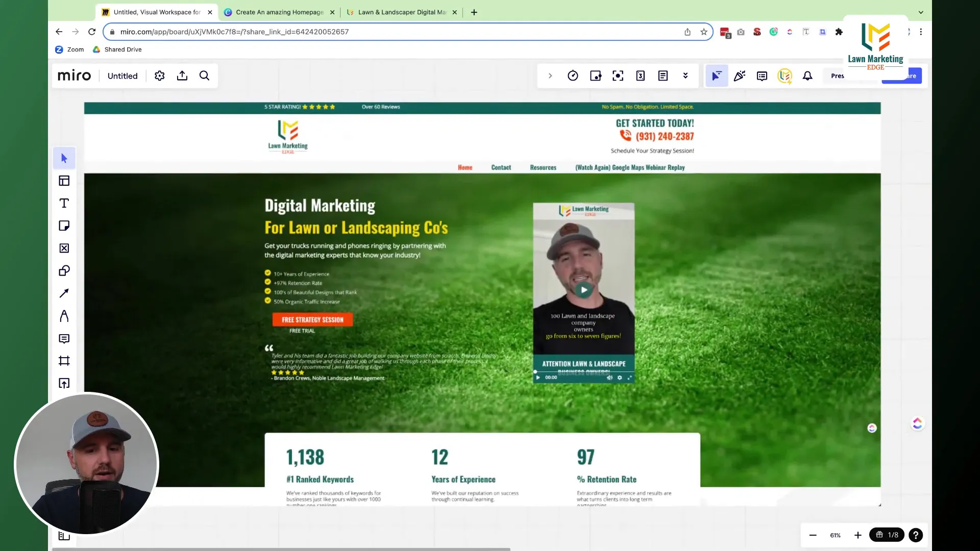Image resolution: width=980 pixels, height=551 pixels.
Task: Open the timer icon in top toolbar
Action: [x=573, y=76]
